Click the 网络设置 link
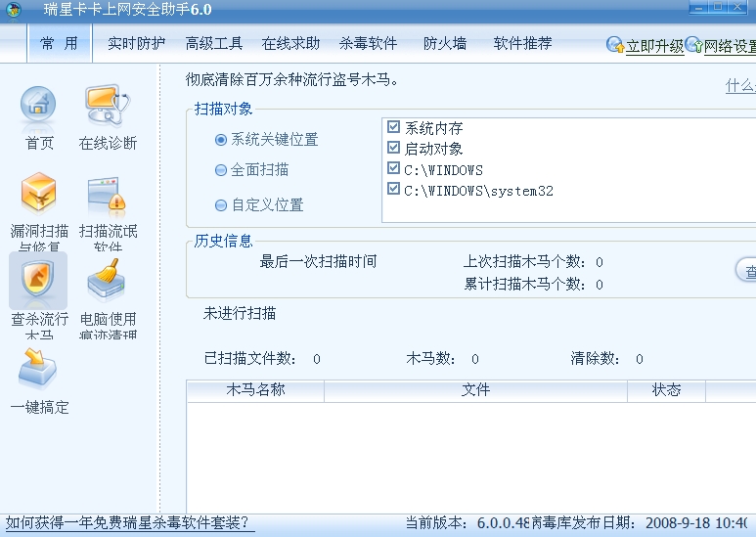The height and width of the screenshot is (537, 756). pyautogui.click(x=730, y=46)
